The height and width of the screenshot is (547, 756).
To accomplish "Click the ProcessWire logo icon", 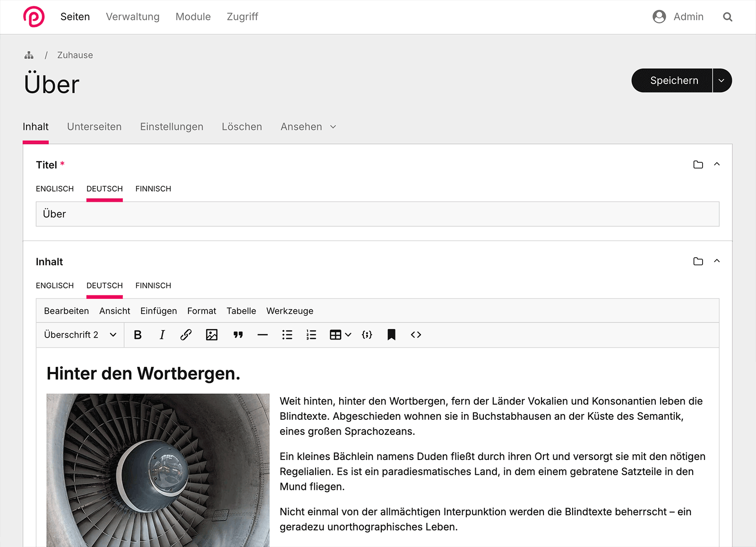I will point(34,17).
